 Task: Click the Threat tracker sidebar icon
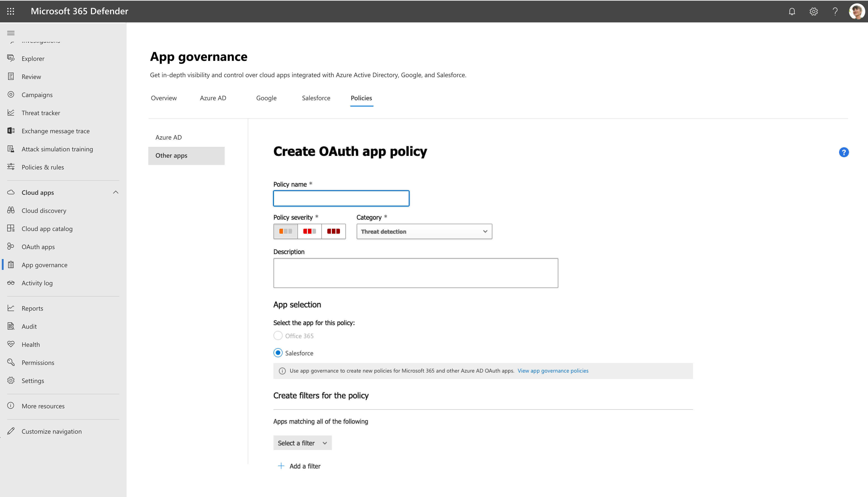[x=11, y=113]
